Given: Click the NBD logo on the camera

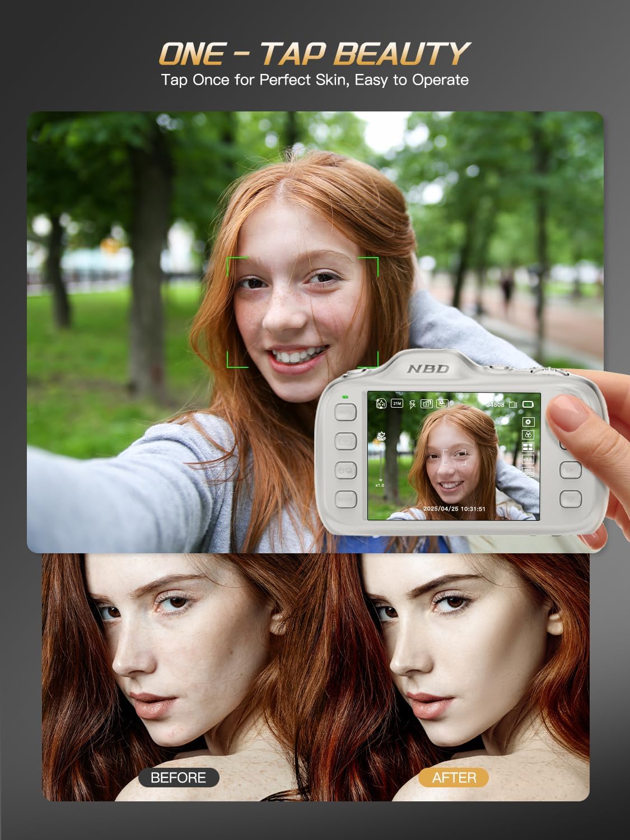Looking at the screenshot, I should point(427,368).
